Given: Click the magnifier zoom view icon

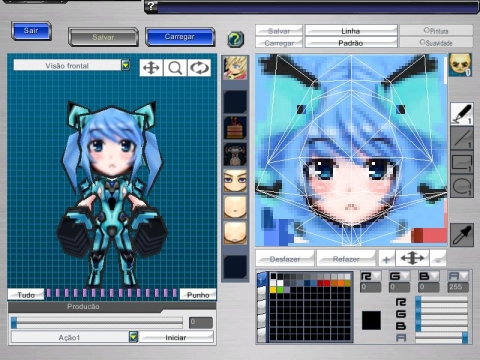Looking at the screenshot, I should (175, 68).
